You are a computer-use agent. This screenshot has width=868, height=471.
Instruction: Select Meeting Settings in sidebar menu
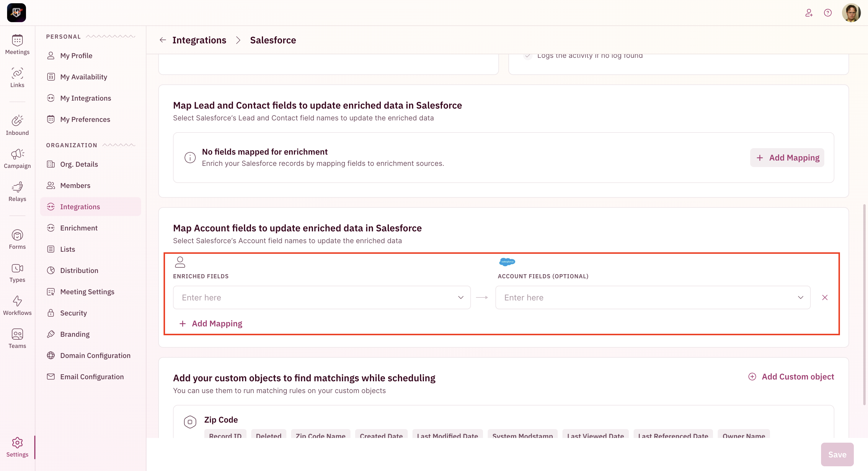point(87,292)
